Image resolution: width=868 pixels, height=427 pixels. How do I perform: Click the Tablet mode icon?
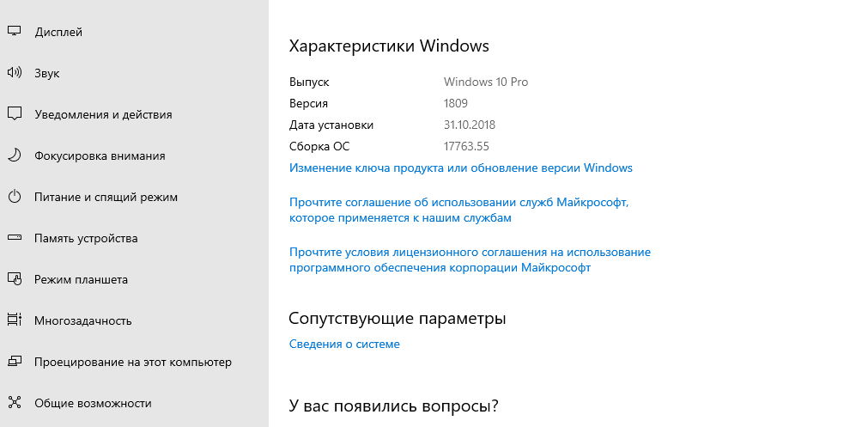coord(14,279)
